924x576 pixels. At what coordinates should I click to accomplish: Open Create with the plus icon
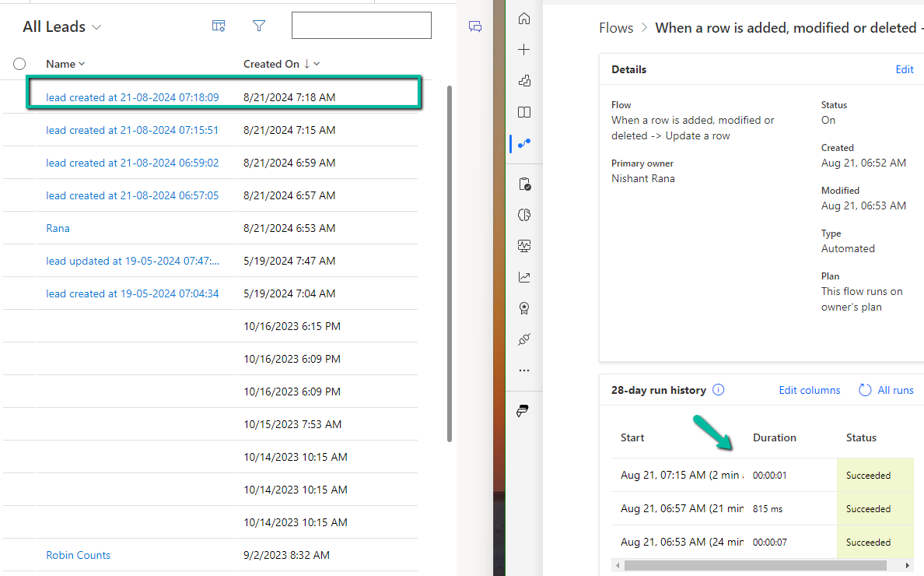(x=524, y=49)
